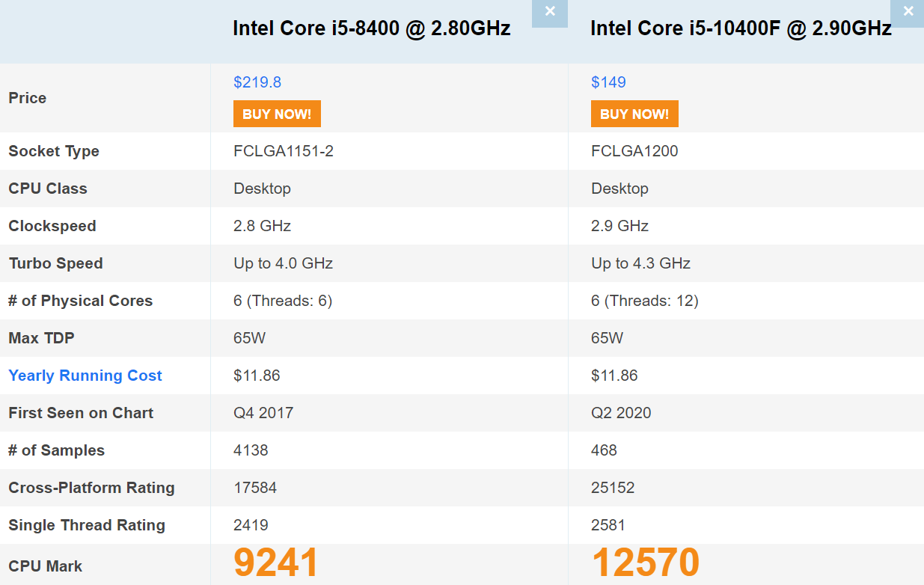Click the First Seen on Chart label
The height and width of the screenshot is (585, 924).
pos(81,413)
